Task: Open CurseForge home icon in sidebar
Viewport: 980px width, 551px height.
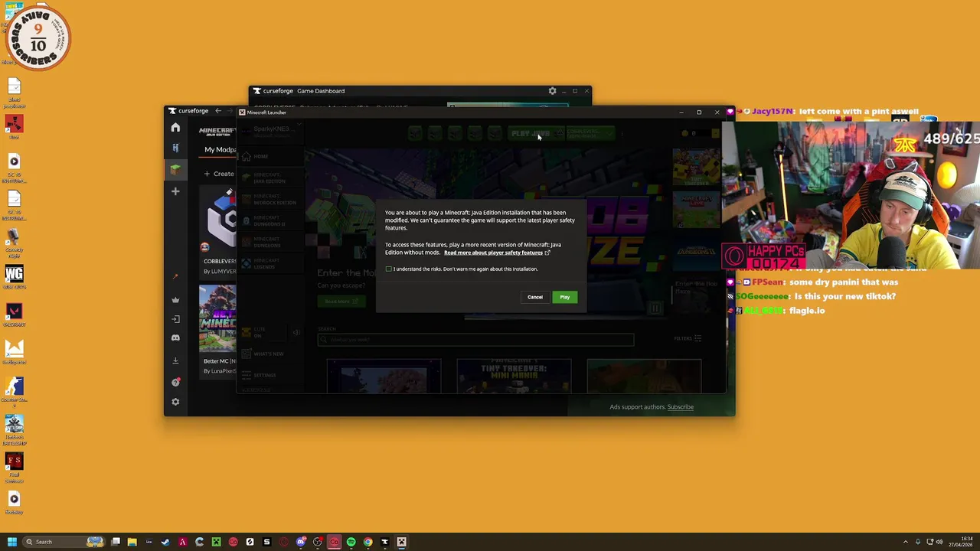Action: [x=175, y=127]
